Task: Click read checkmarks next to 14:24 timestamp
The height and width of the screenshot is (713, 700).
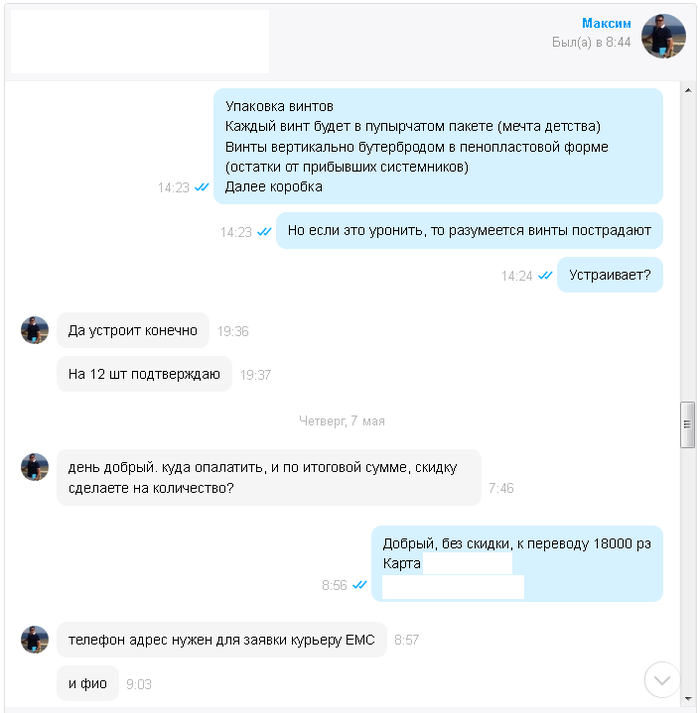Action: (x=545, y=276)
